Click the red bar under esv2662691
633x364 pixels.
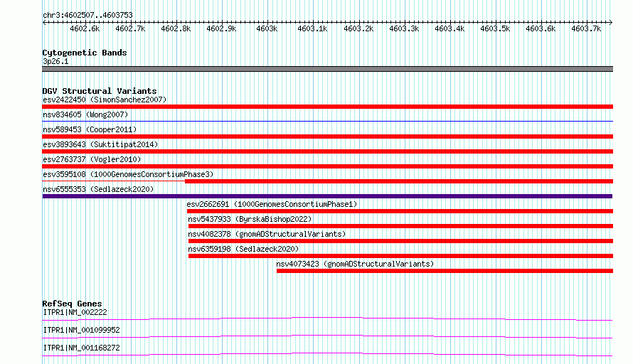point(400,211)
